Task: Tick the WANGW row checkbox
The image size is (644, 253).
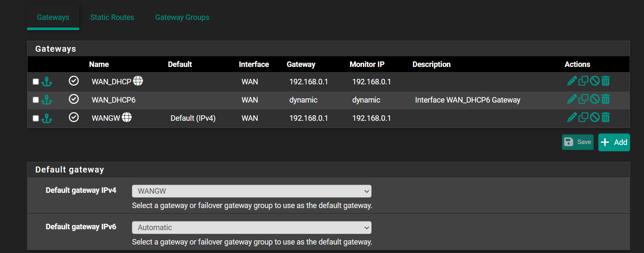Action: (x=36, y=118)
